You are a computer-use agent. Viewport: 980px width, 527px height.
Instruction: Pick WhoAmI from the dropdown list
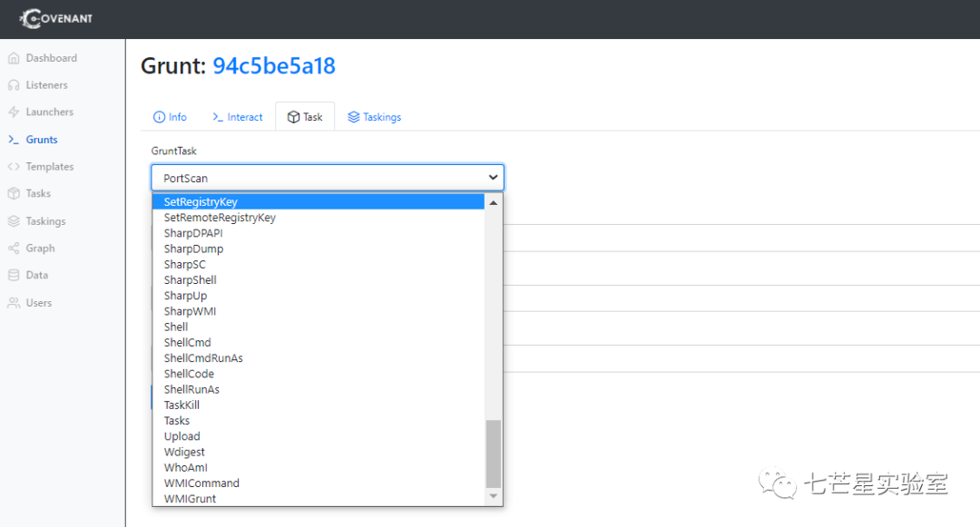(x=318, y=467)
